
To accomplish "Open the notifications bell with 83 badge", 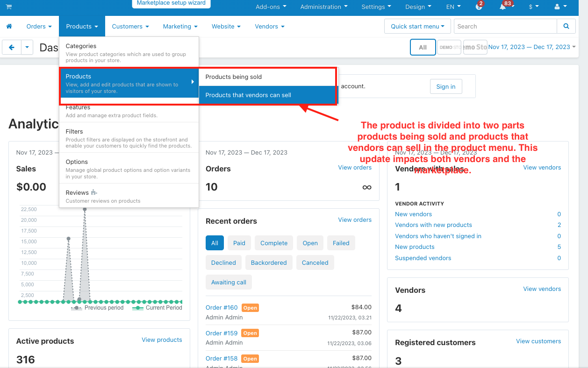I will (x=503, y=7).
